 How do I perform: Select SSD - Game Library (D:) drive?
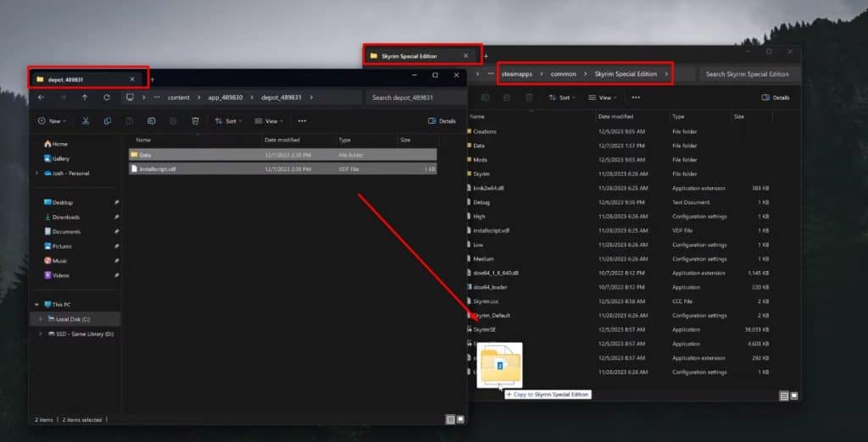(x=81, y=334)
